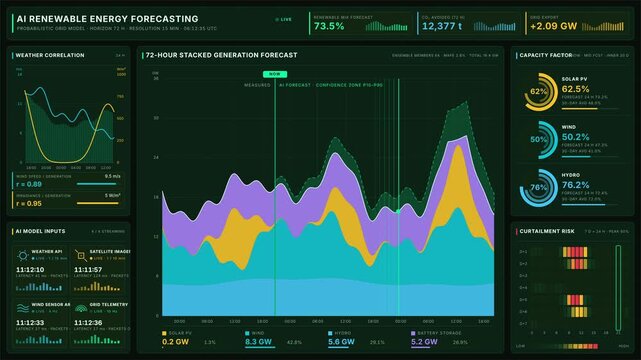Click the D+2 row red heatmap cells

pyautogui.click(x=576, y=264)
